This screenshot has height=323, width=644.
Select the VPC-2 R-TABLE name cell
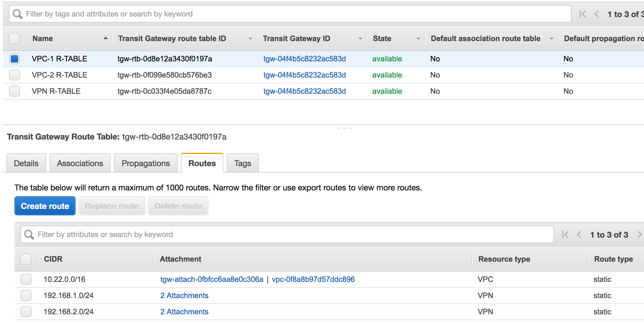pyautogui.click(x=59, y=75)
